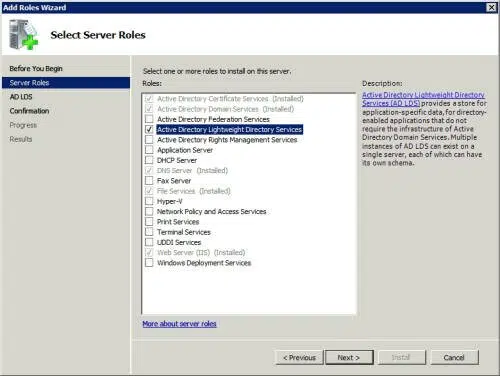Select the Progress step in sidebar
500x376 pixels.
point(23,125)
